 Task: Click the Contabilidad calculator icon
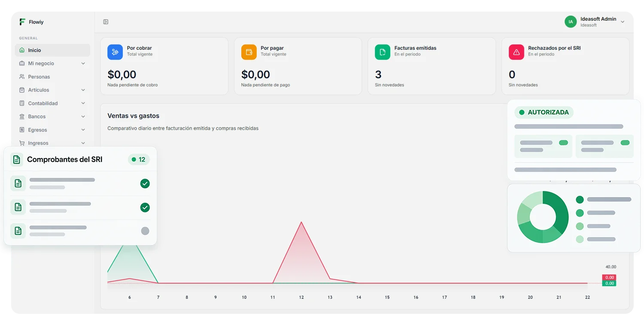[x=22, y=103]
